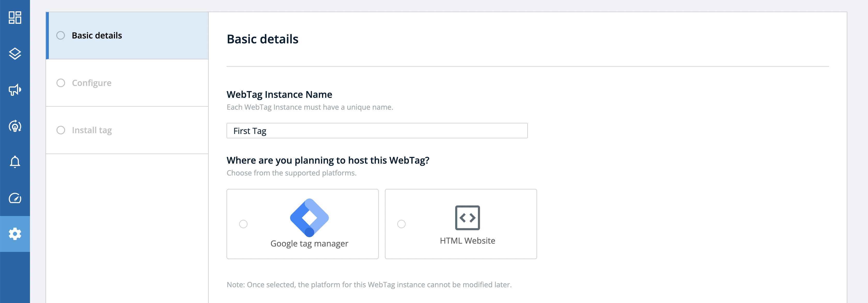Image resolution: width=868 pixels, height=303 pixels.
Task: Open the settings gear icon
Action: click(x=15, y=234)
